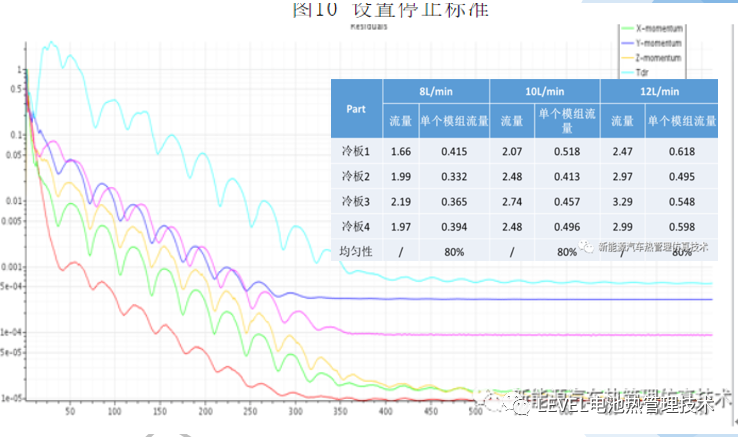Click the 1.66 cell in 冷板1 row

point(401,151)
